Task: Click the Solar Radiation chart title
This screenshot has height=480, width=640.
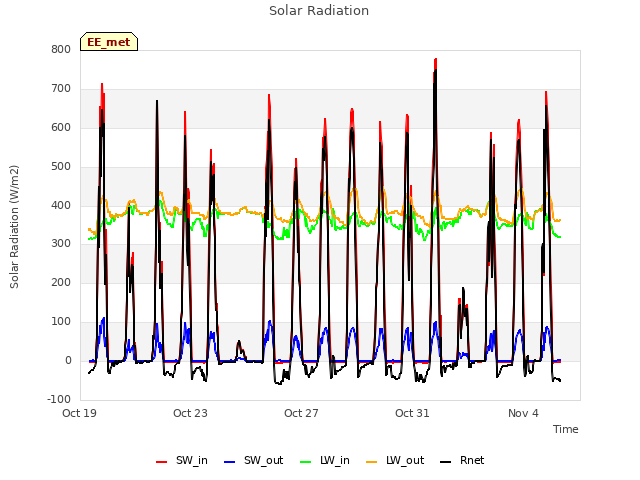Action: tap(319, 11)
